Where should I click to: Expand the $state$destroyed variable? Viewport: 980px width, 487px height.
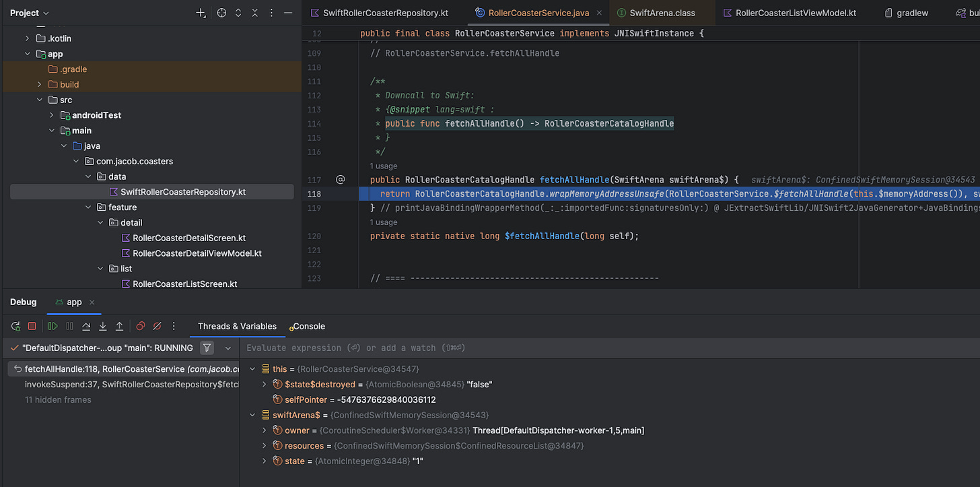click(x=265, y=385)
